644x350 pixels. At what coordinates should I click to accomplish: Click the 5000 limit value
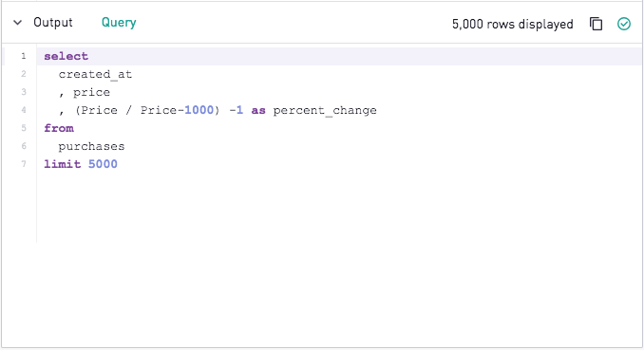tap(103, 164)
